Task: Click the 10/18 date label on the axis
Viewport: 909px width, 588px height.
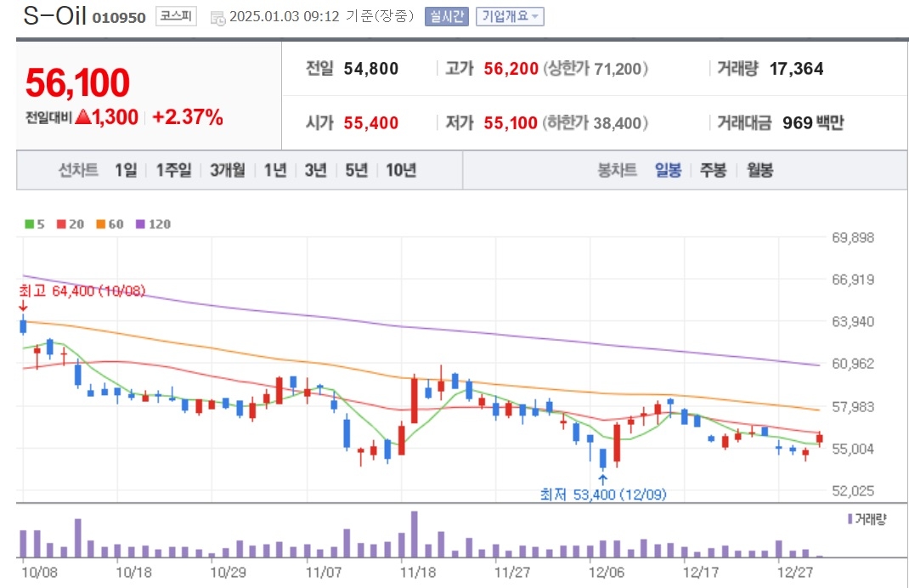Action: click(134, 573)
